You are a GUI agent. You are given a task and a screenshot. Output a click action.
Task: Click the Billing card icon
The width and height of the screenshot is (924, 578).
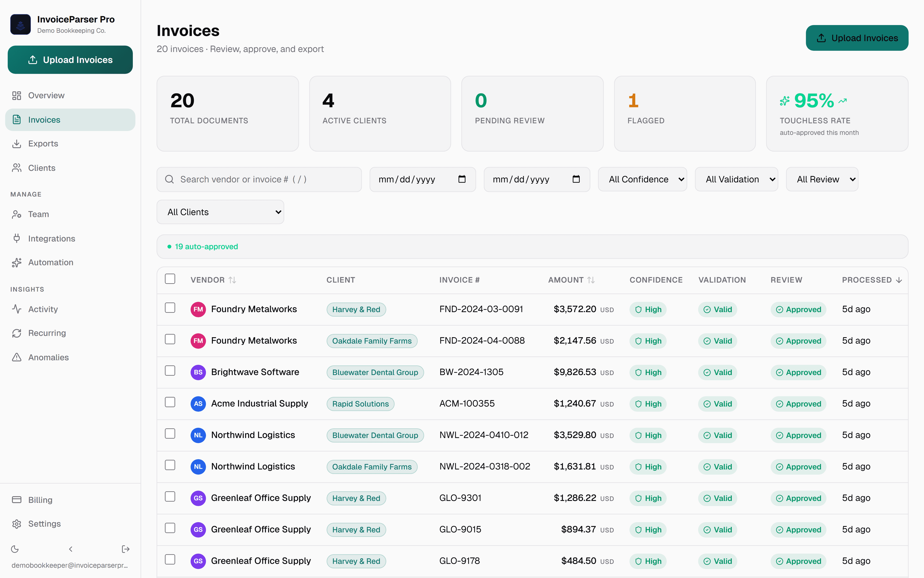pyautogui.click(x=16, y=500)
